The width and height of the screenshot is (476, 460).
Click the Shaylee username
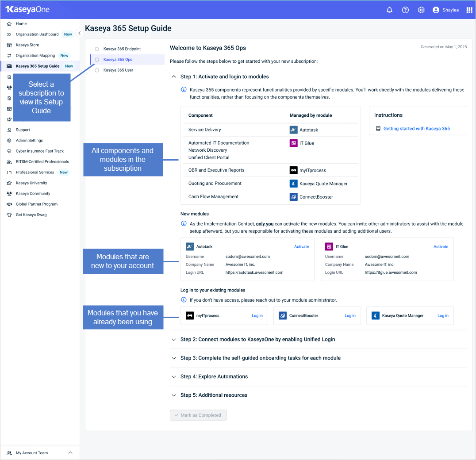click(450, 10)
